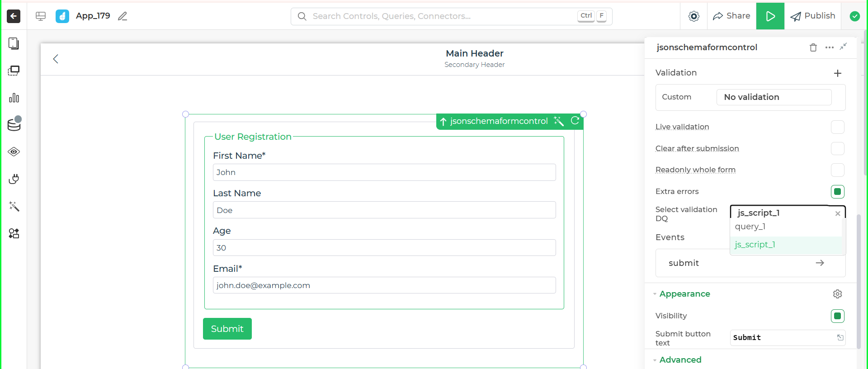
Task: Click the pencil icon to rename App_179
Action: click(123, 16)
